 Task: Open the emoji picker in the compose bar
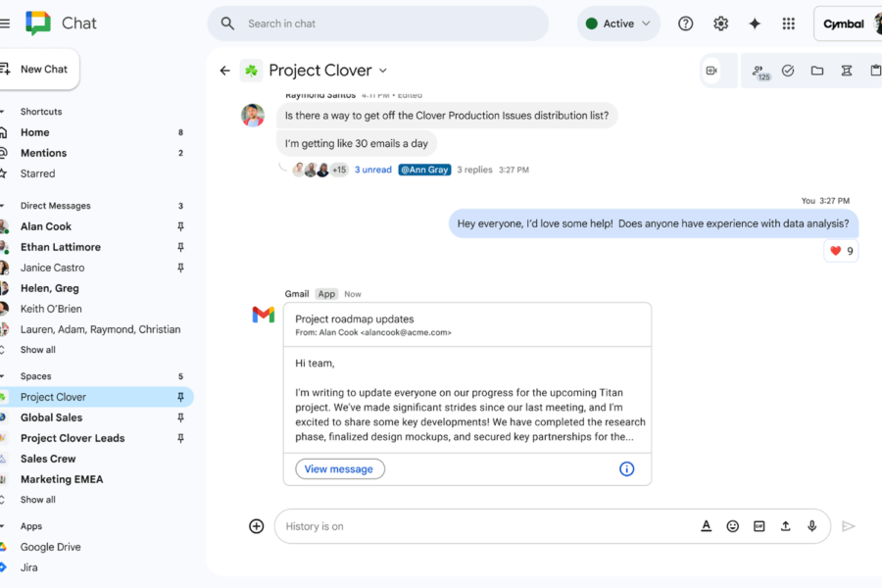pos(732,526)
